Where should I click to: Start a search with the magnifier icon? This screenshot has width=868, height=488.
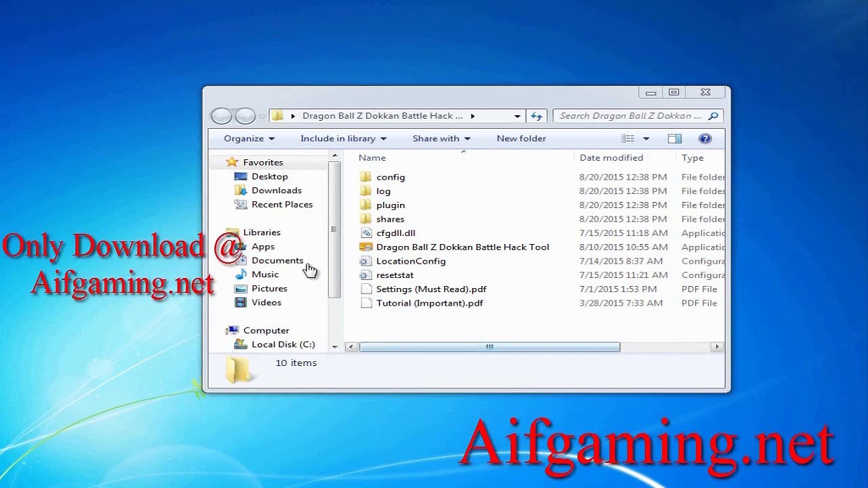[x=713, y=116]
